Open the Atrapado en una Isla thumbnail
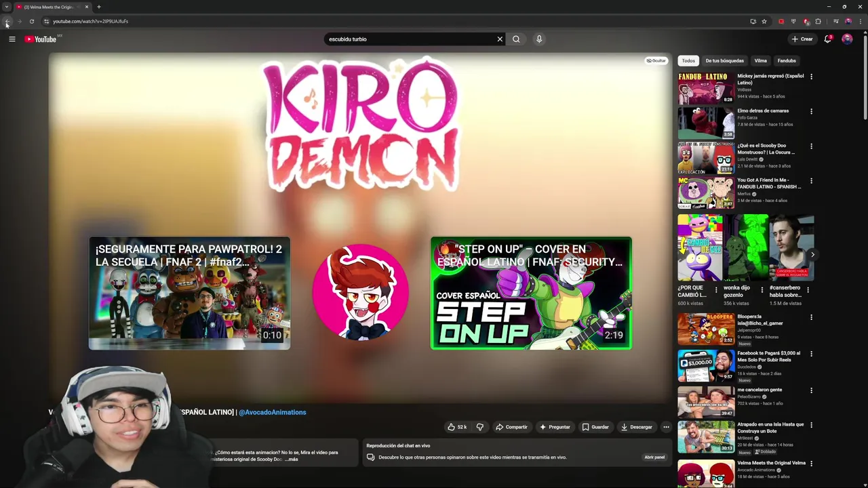This screenshot has width=868, height=488. (x=705, y=436)
